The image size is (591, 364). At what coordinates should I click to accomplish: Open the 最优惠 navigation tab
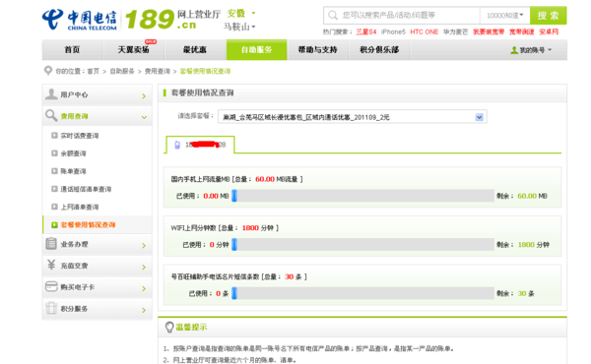click(195, 50)
